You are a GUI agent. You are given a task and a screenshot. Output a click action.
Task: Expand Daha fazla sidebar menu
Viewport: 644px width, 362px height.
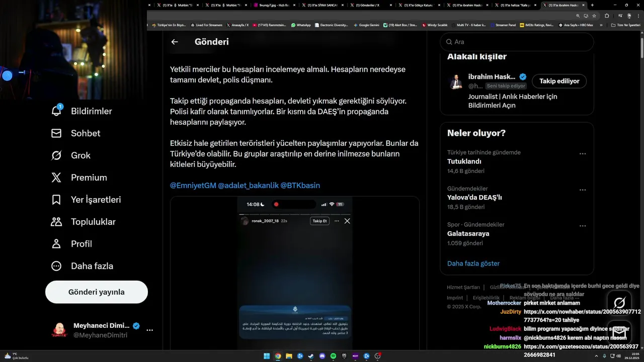[x=82, y=266]
